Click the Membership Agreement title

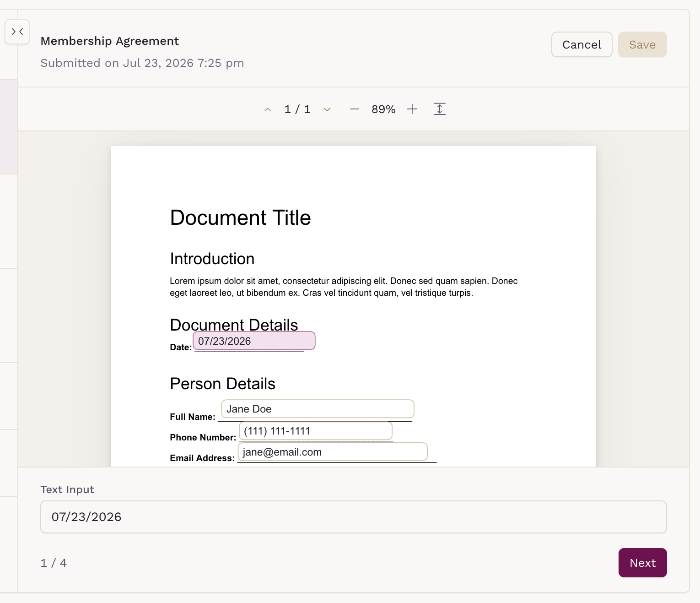pyautogui.click(x=110, y=41)
